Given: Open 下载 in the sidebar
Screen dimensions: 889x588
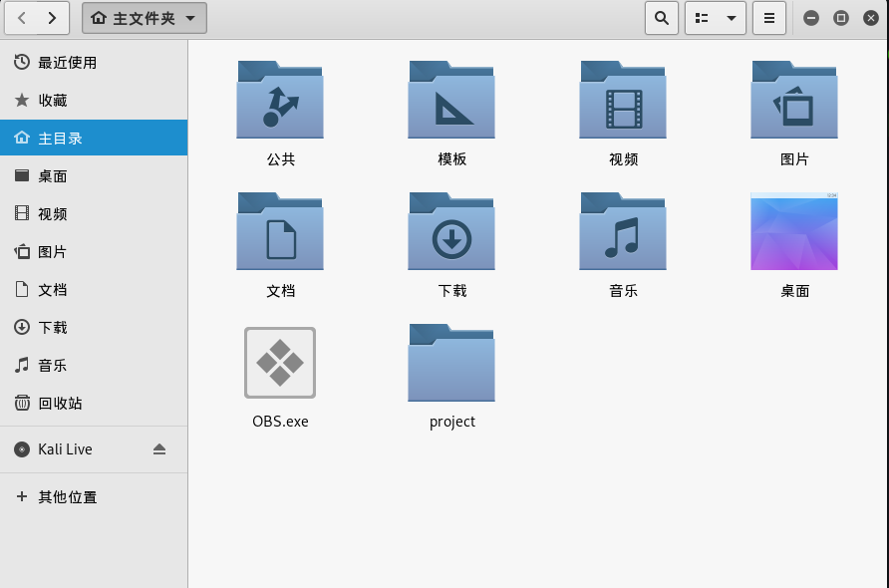Looking at the screenshot, I should click(x=94, y=327).
